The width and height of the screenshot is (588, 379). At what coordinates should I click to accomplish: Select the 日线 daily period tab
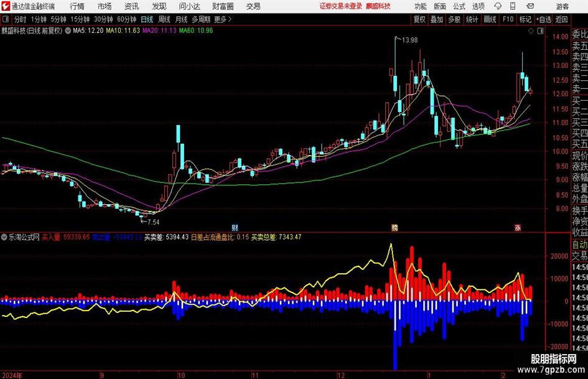[147, 19]
